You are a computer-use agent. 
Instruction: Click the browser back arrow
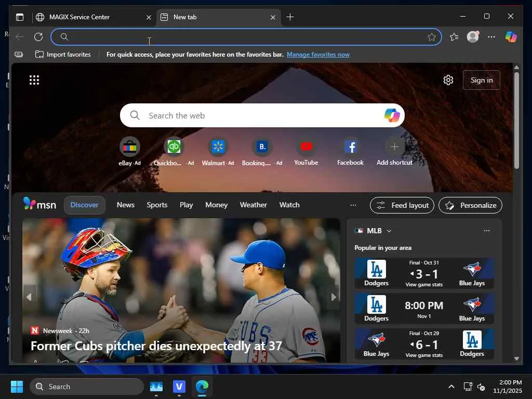[x=20, y=37]
